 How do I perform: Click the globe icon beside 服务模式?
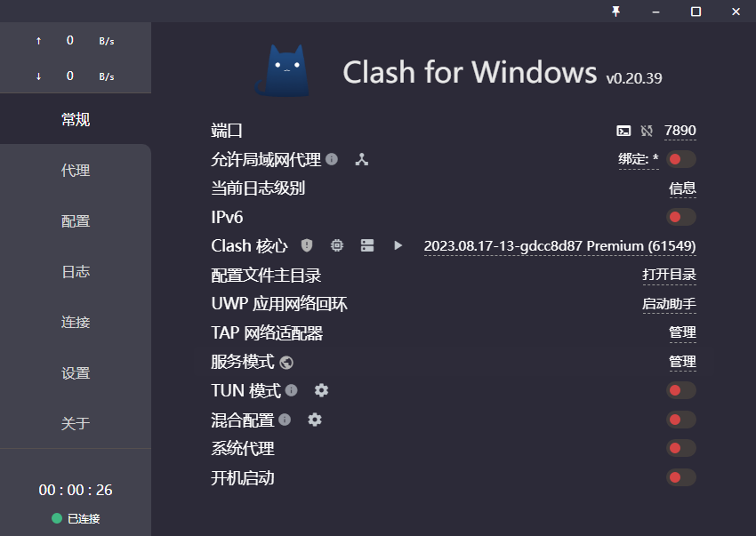[286, 363]
